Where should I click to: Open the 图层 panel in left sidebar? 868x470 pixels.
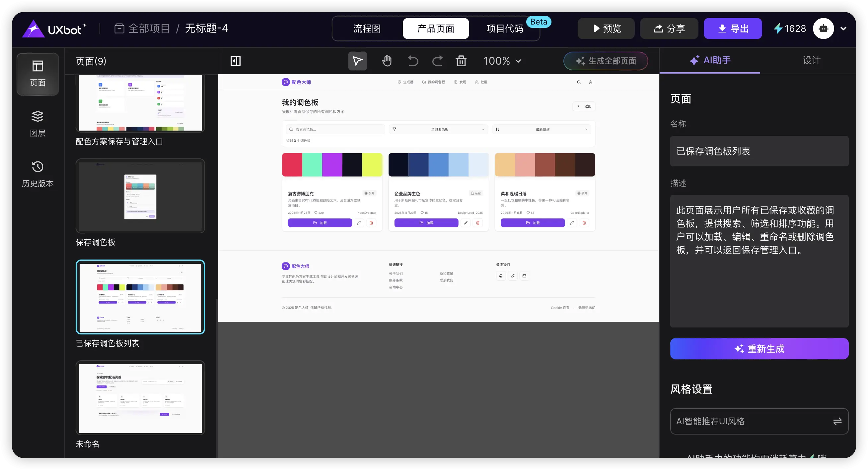coord(37,123)
